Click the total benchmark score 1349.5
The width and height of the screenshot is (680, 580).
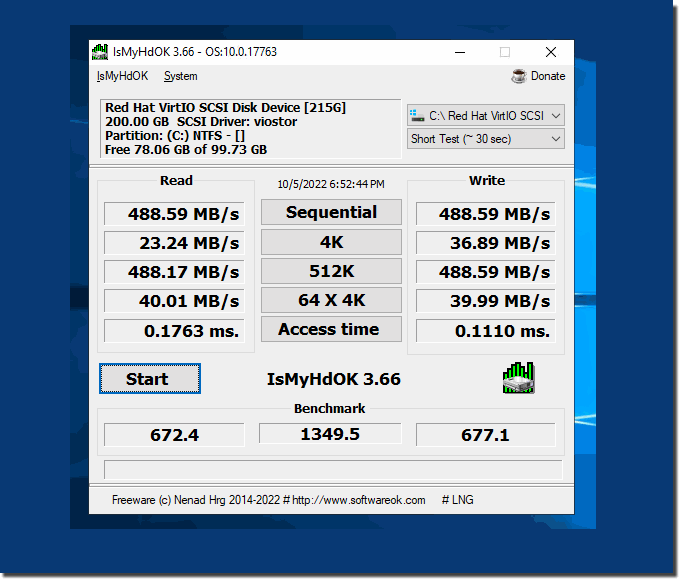pyautogui.click(x=330, y=434)
